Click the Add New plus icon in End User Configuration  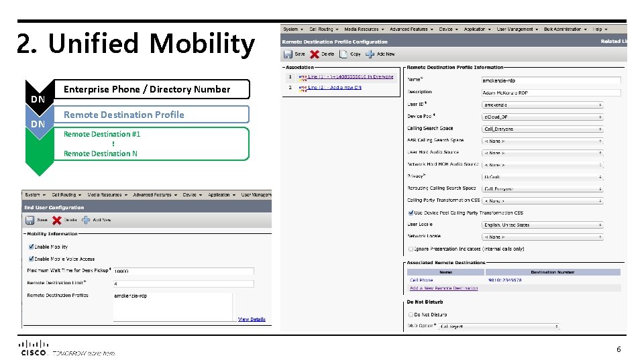(86, 221)
